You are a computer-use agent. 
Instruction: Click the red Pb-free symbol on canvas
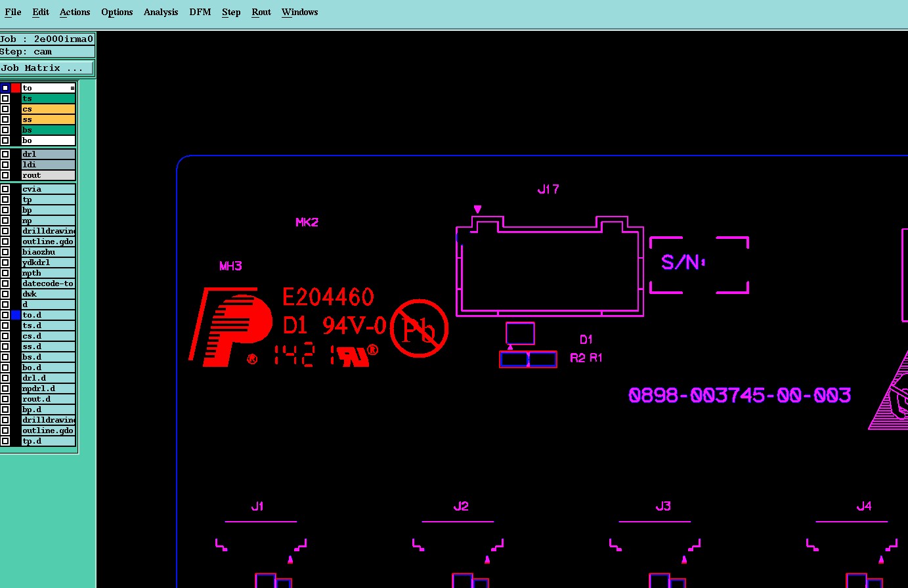click(x=419, y=328)
